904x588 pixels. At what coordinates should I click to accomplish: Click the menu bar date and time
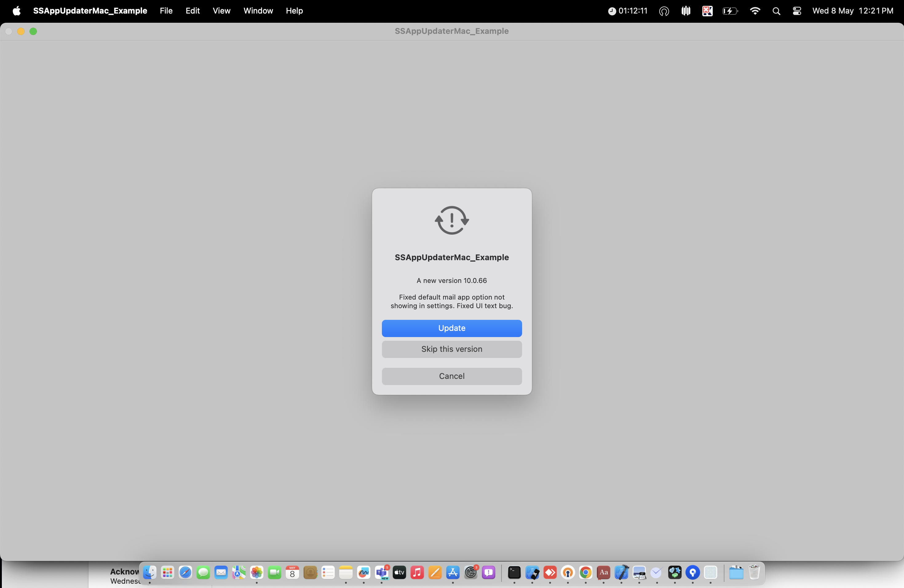[x=852, y=11]
